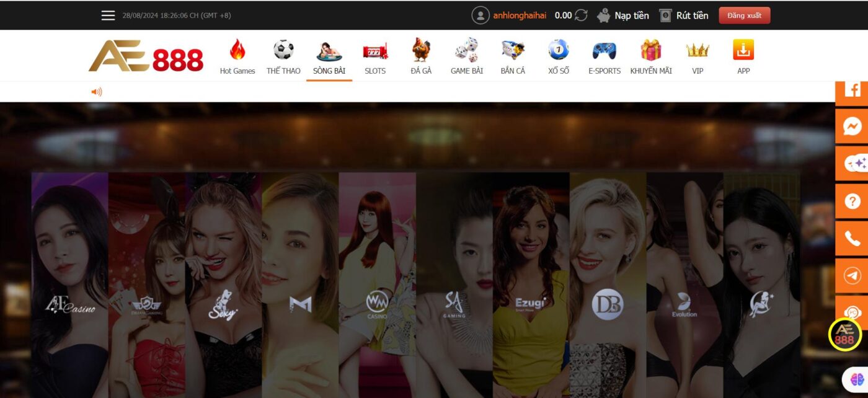Open Facebook from the side panel
Image resolution: width=868 pixels, height=398 pixels.
pyautogui.click(x=852, y=91)
